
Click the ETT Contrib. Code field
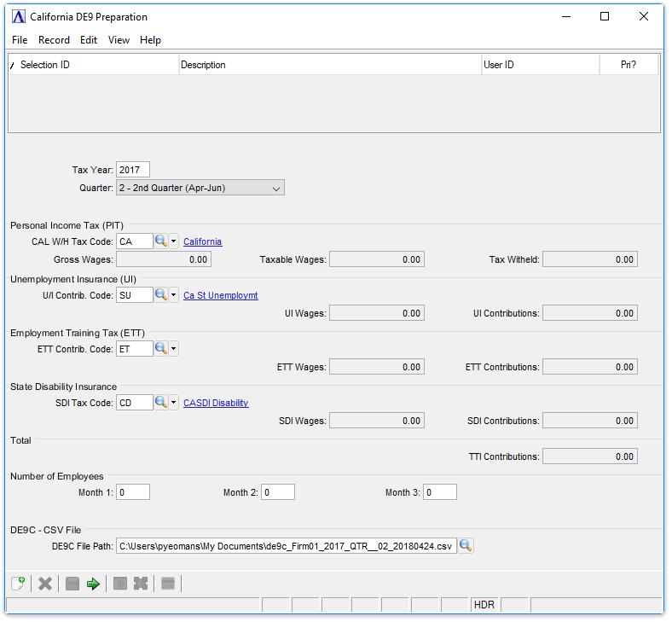click(135, 350)
